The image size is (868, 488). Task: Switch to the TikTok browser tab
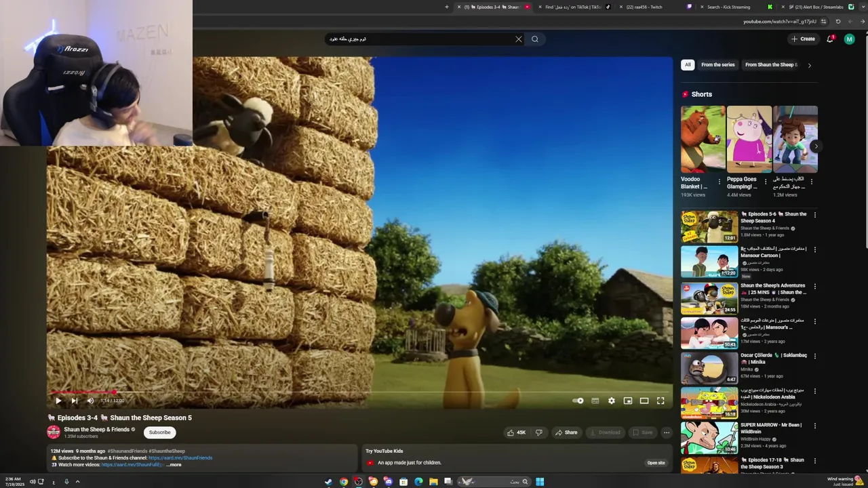(575, 7)
